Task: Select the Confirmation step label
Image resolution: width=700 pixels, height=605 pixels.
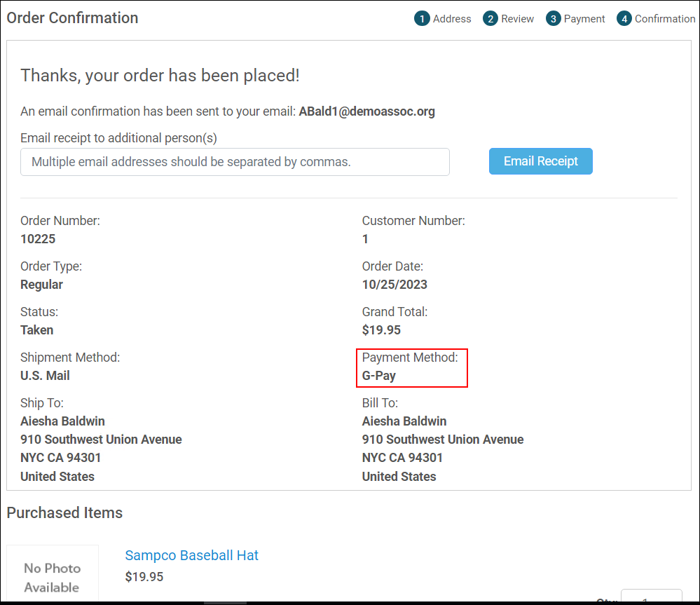Action: 665,19
